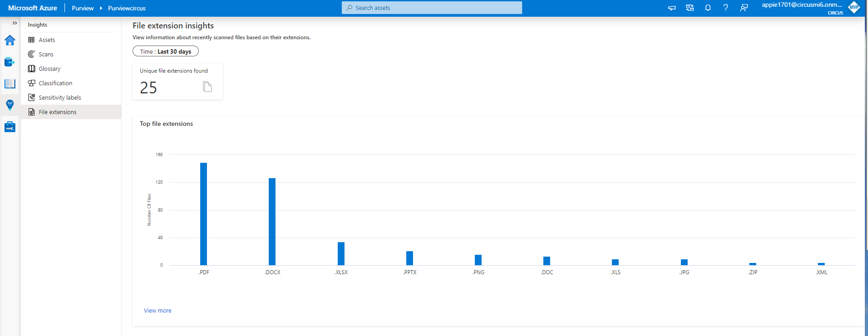Click the View more link
The height and width of the screenshot is (336, 868).
point(157,311)
